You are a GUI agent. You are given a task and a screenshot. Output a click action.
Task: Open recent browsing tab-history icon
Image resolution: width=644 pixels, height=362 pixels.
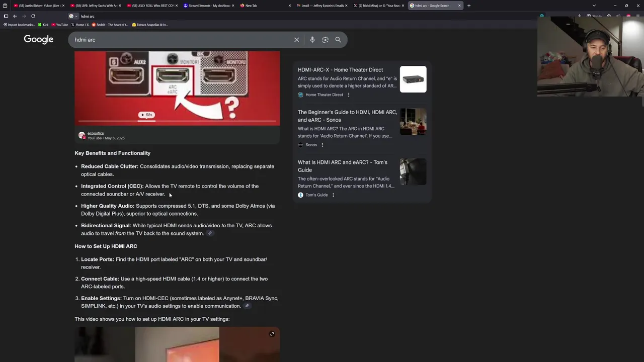pos(5,6)
